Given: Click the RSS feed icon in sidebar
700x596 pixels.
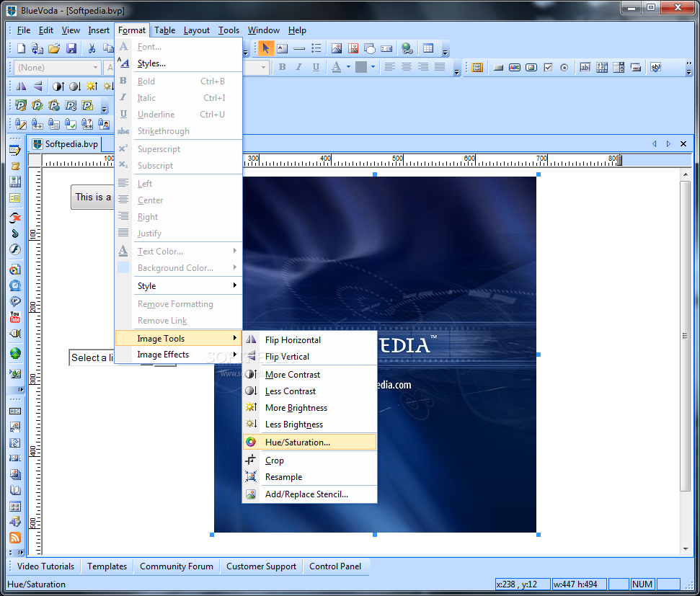Looking at the screenshot, I should (x=15, y=537).
